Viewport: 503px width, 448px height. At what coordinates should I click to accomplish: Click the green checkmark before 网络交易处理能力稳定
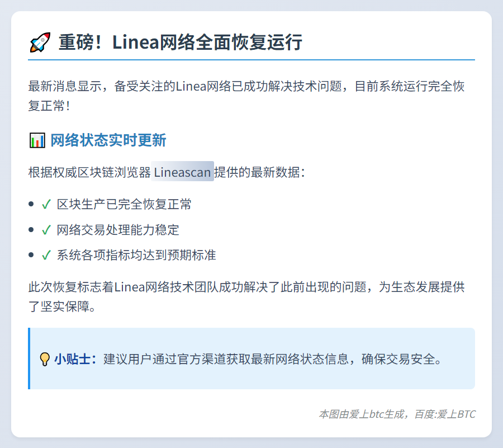pyautogui.click(x=46, y=230)
